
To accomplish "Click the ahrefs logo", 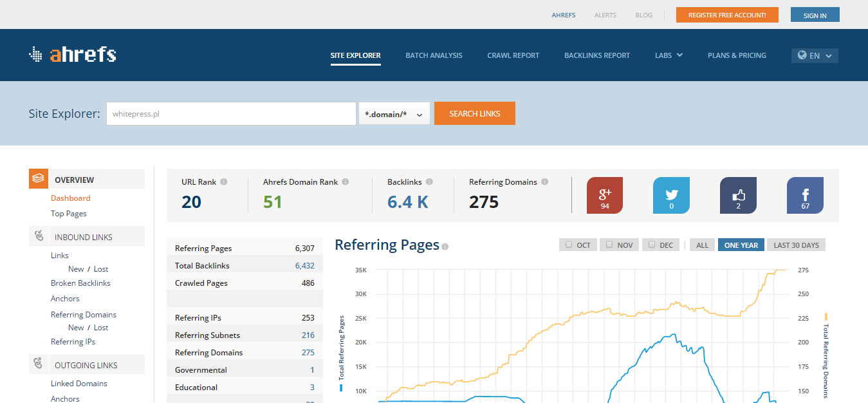I will click(x=73, y=55).
